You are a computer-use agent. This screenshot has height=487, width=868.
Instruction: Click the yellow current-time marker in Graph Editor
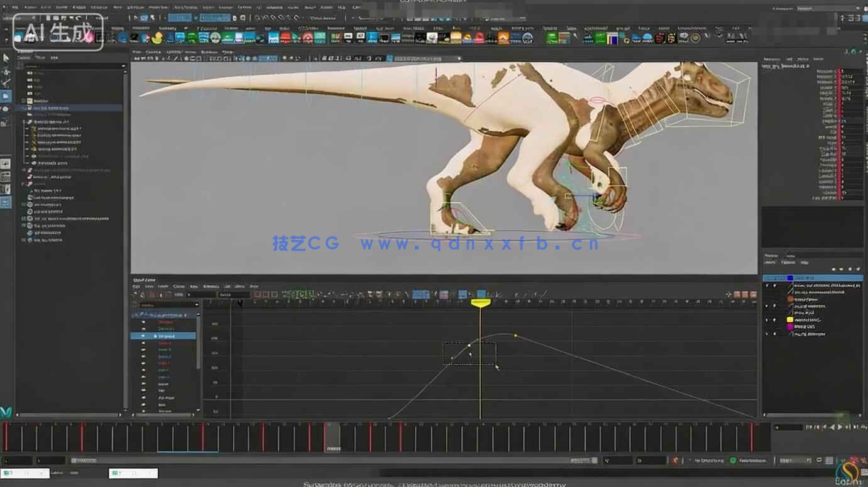(480, 303)
